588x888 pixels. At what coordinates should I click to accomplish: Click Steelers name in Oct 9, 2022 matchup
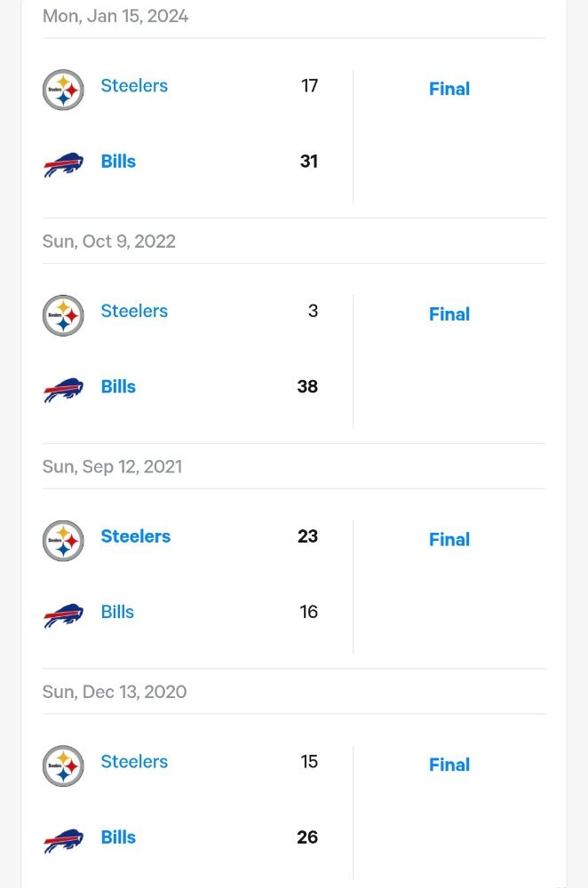(134, 312)
